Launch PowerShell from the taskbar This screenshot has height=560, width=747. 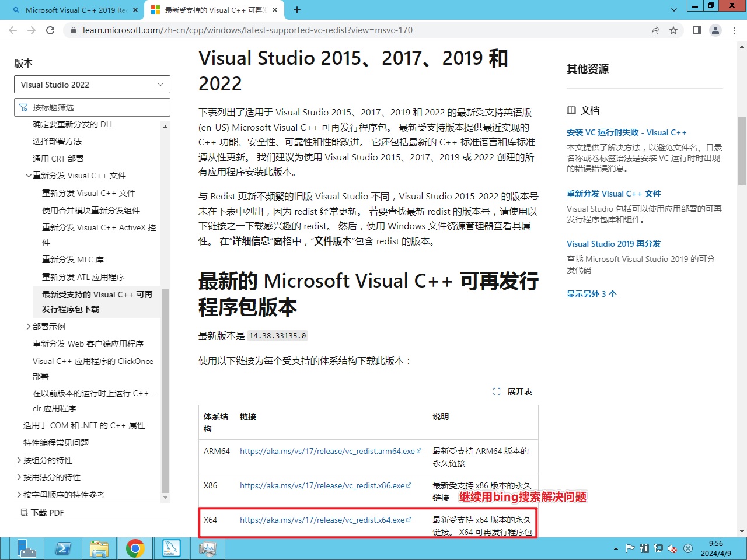(63, 548)
